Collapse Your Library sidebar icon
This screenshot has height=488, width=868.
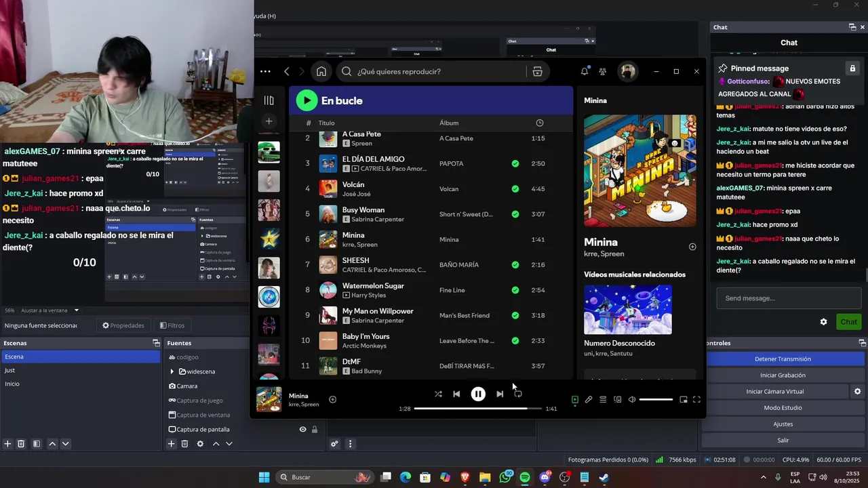pyautogui.click(x=269, y=100)
